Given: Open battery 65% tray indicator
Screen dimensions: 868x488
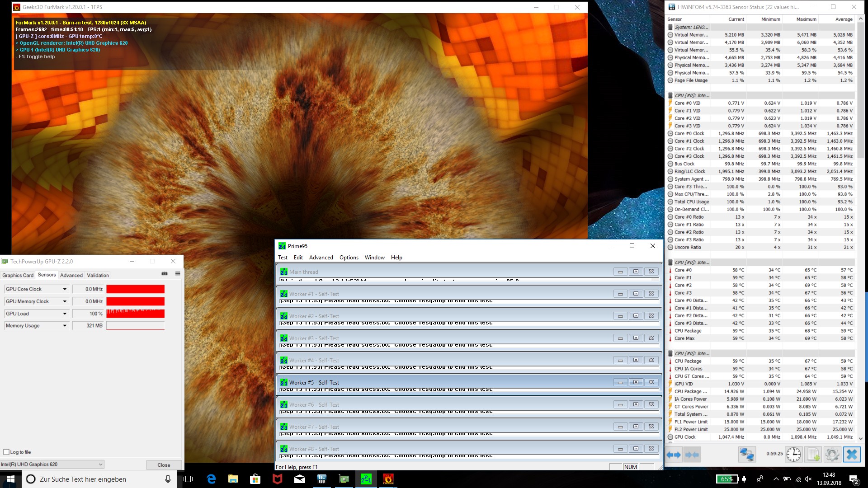Looking at the screenshot, I should pyautogui.click(x=727, y=479).
